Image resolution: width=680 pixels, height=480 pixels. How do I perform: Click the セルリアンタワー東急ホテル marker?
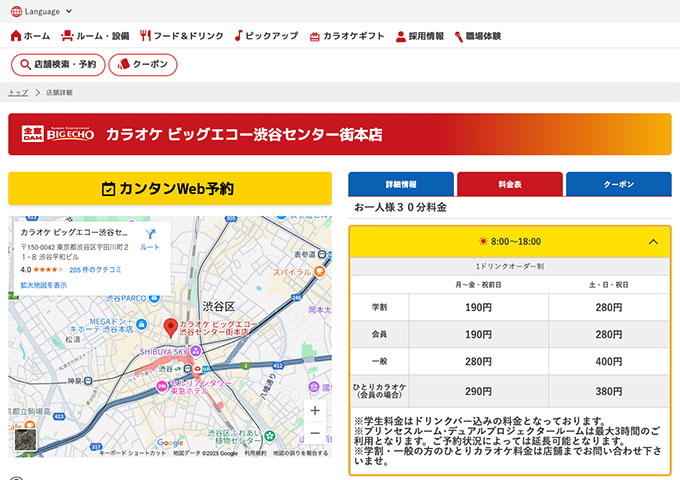pos(162,386)
